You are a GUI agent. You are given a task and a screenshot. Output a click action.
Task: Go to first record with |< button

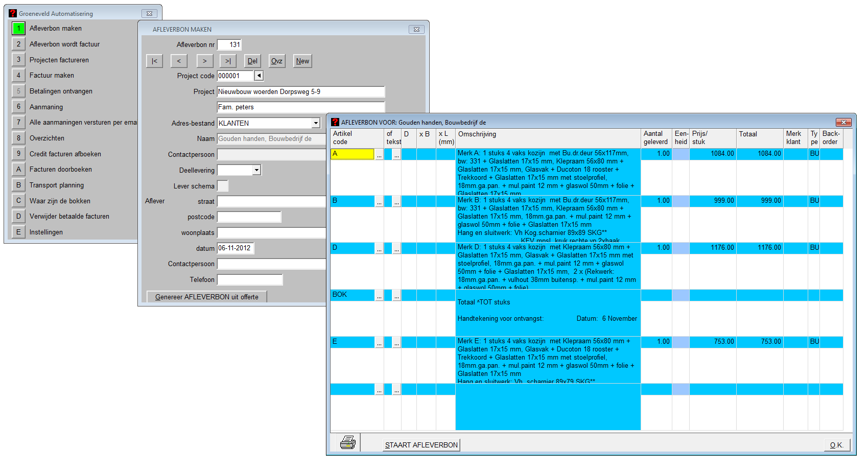[x=154, y=61]
